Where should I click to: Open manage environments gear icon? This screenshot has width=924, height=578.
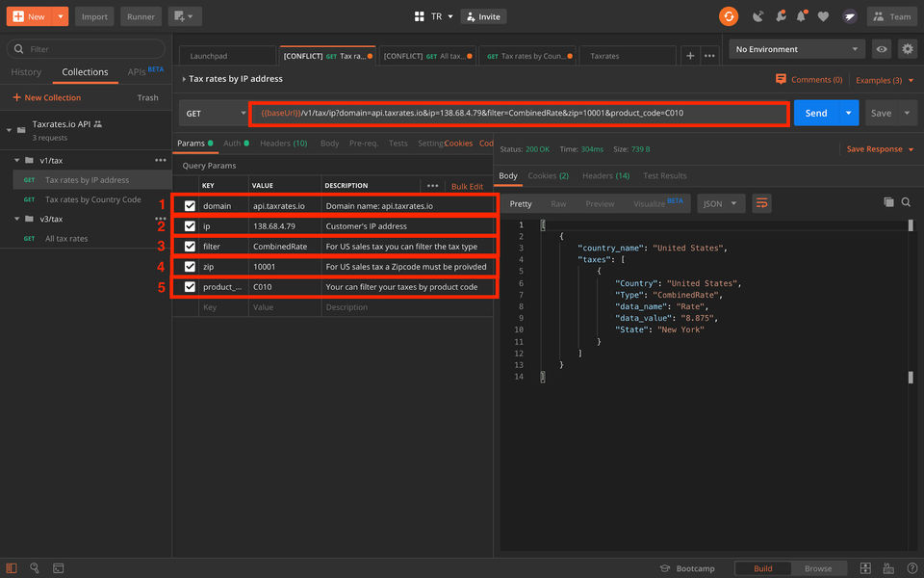pyautogui.click(x=908, y=49)
